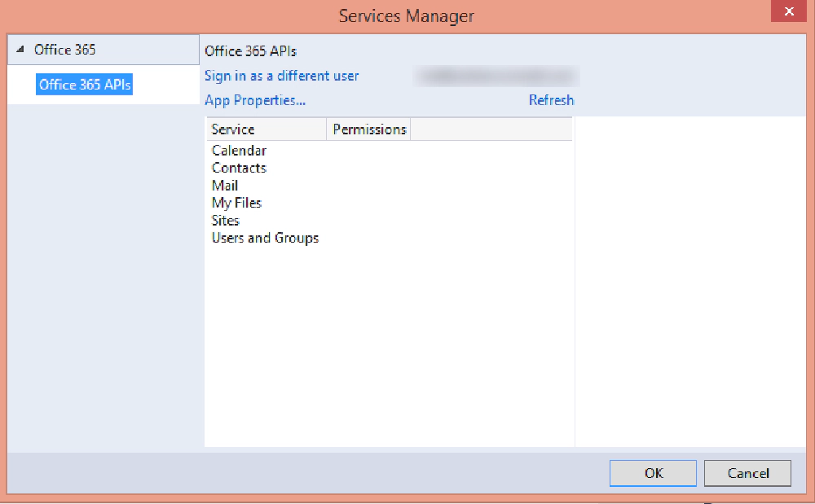Click the Service column header
The height and width of the screenshot is (504, 815).
pyautogui.click(x=267, y=129)
